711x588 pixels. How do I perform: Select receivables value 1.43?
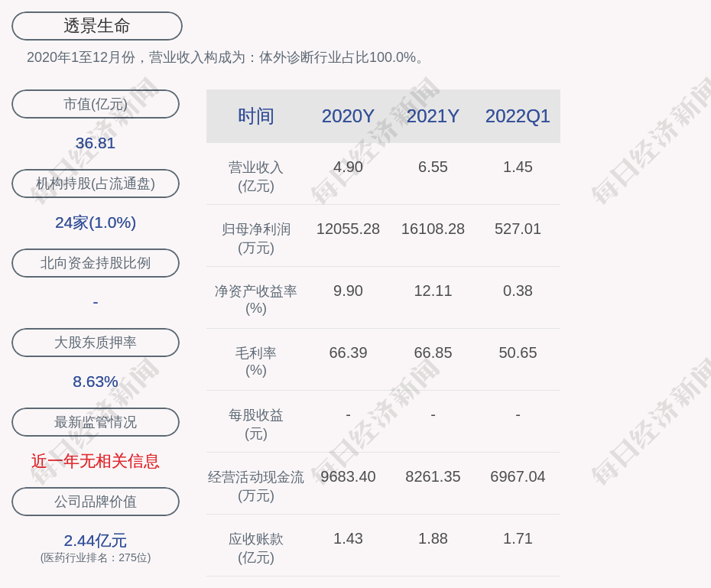tap(348, 538)
